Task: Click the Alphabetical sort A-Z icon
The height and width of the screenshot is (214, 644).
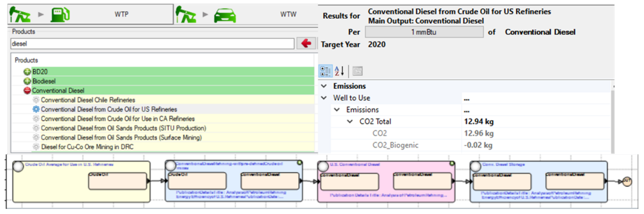Action: 339,71
